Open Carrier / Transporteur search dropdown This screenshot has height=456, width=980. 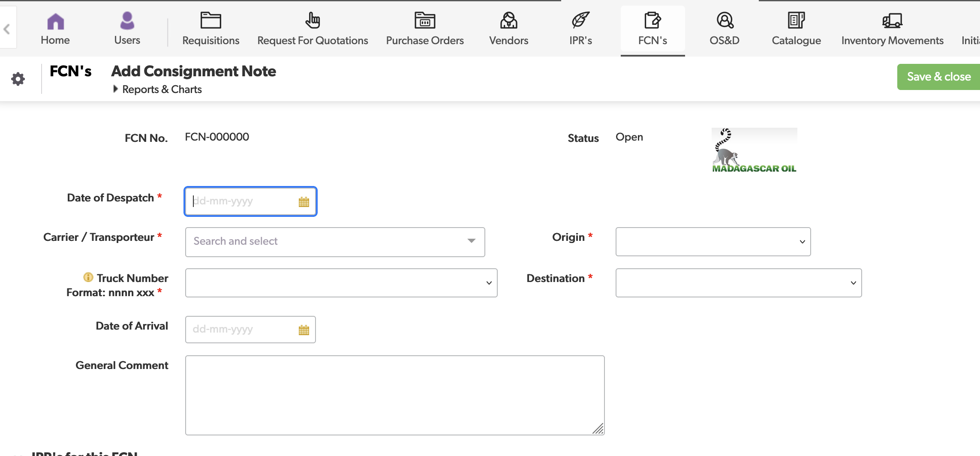(x=335, y=242)
